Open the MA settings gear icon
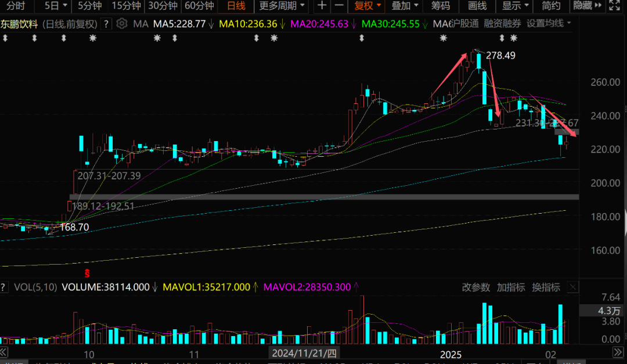The width and height of the screenshot is (627, 364). click(121, 24)
